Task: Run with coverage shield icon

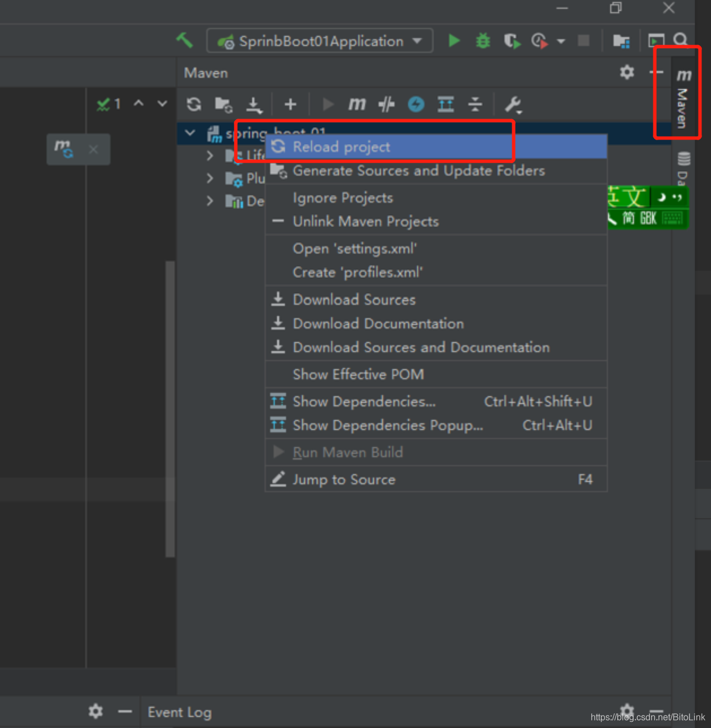Action: pyautogui.click(x=512, y=41)
